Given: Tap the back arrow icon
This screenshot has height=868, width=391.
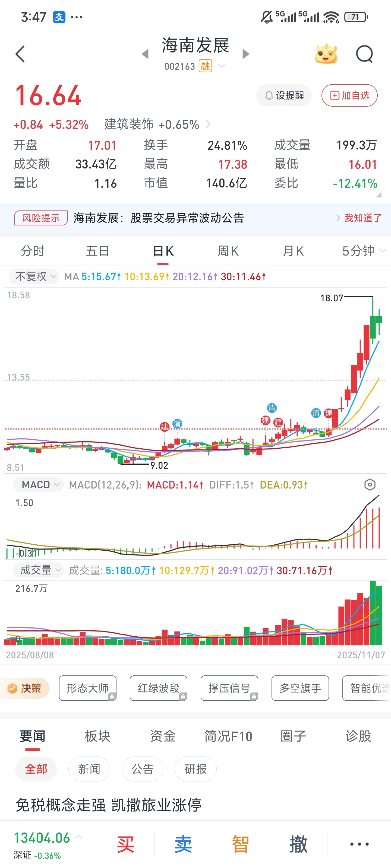Looking at the screenshot, I should point(20,54).
